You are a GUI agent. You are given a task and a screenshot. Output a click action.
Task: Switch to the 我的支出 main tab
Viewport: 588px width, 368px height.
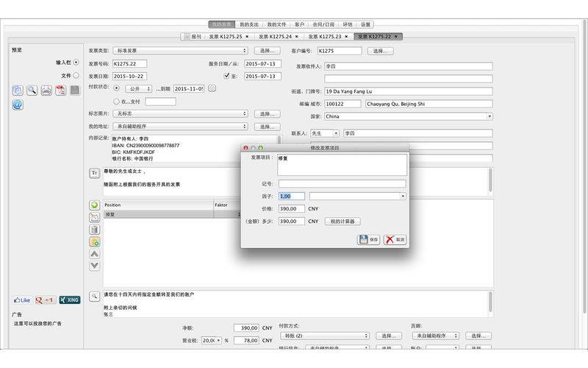(249, 24)
